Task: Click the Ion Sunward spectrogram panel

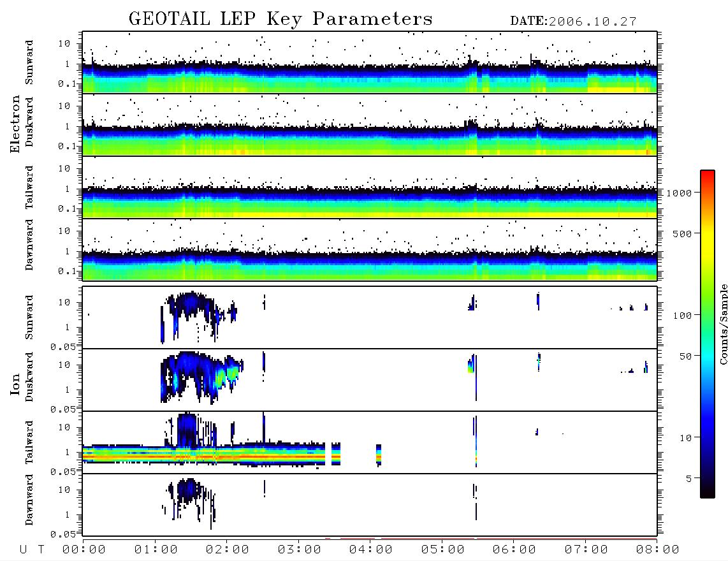Action: (x=370, y=317)
